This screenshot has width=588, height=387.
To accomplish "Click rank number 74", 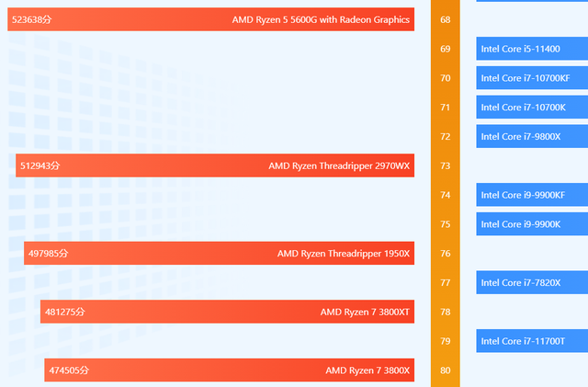I will (445, 195).
